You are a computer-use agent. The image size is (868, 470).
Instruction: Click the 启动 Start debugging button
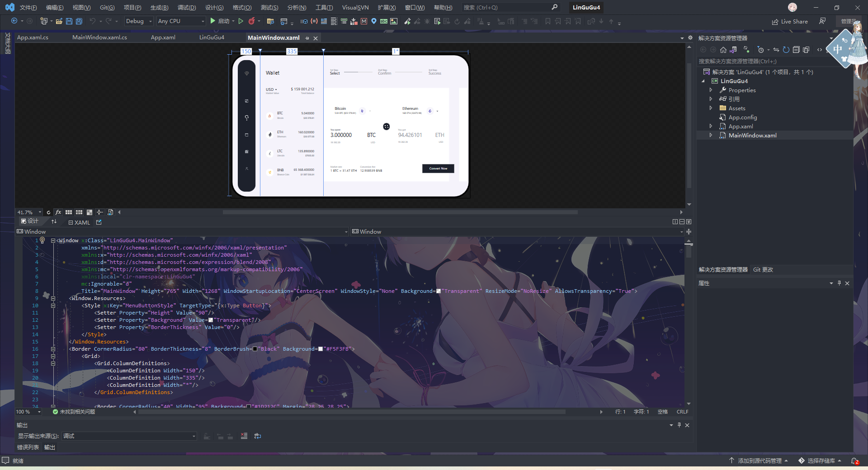(x=220, y=21)
